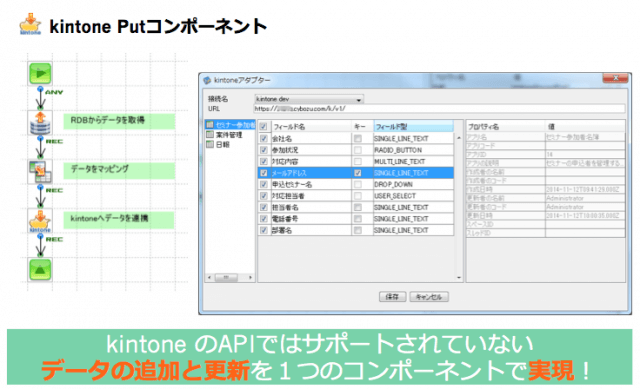Viewport: 640px width, 389px height.
Task: Click the フィールド名 column header
Action: (x=310, y=127)
